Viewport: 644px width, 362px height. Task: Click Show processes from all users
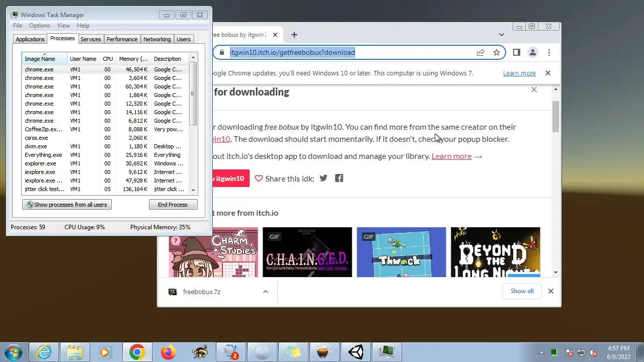[67, 205]
